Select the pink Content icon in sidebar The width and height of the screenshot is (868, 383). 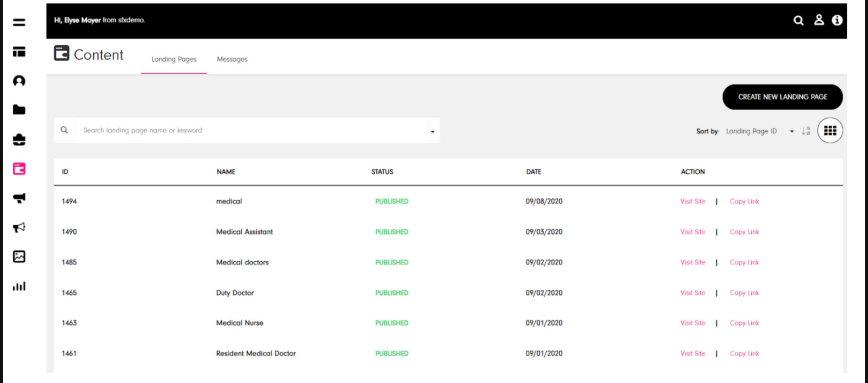coord(19,169)
